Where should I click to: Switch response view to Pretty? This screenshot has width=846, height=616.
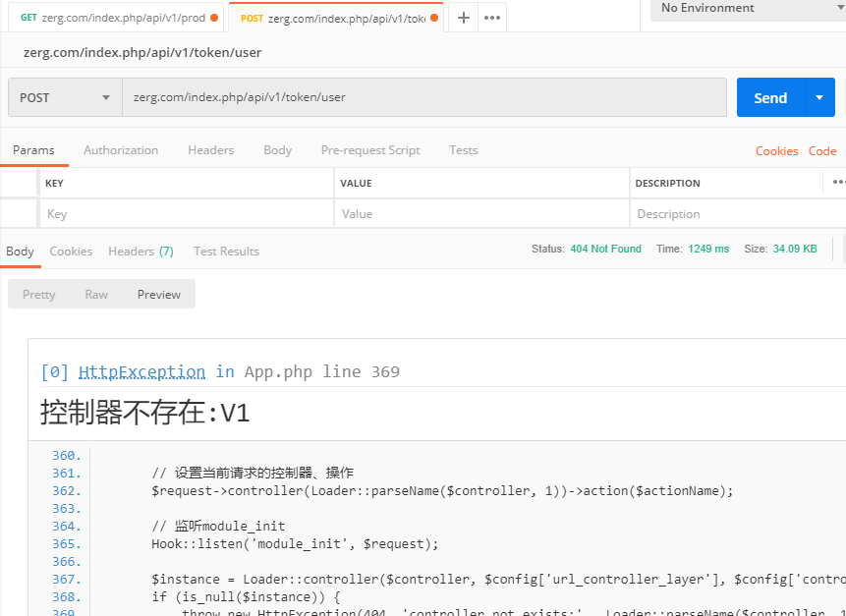pyautogui.click(x=39, y=295)
